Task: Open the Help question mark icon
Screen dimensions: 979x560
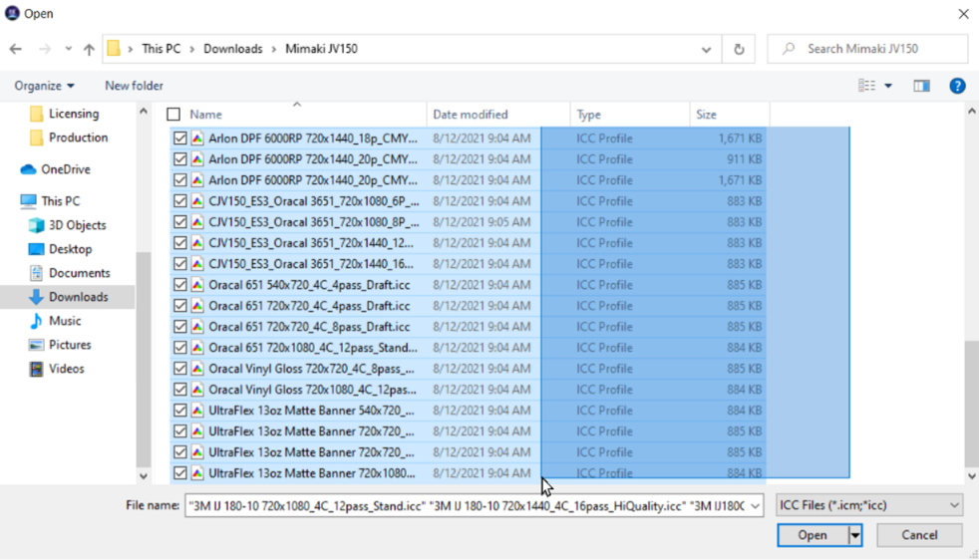Action: [957, 86]
